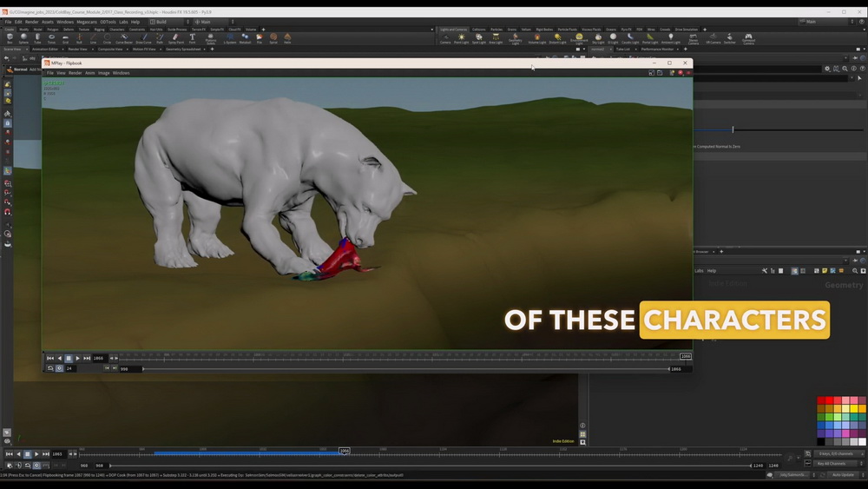Add a Gamepad Camera from the shelf
The image size is (868, 489).
point(748,39)
